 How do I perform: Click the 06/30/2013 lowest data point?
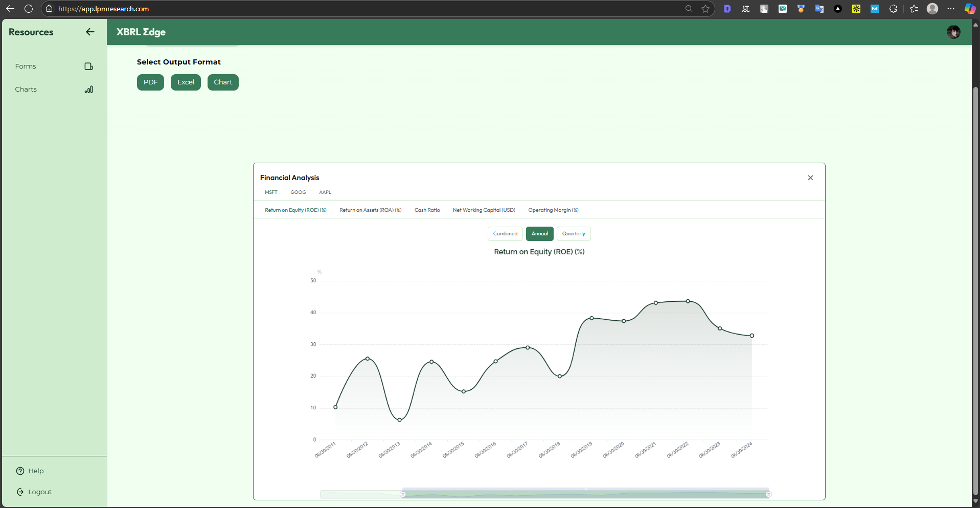pyautogui.click(x=400, y=420)
